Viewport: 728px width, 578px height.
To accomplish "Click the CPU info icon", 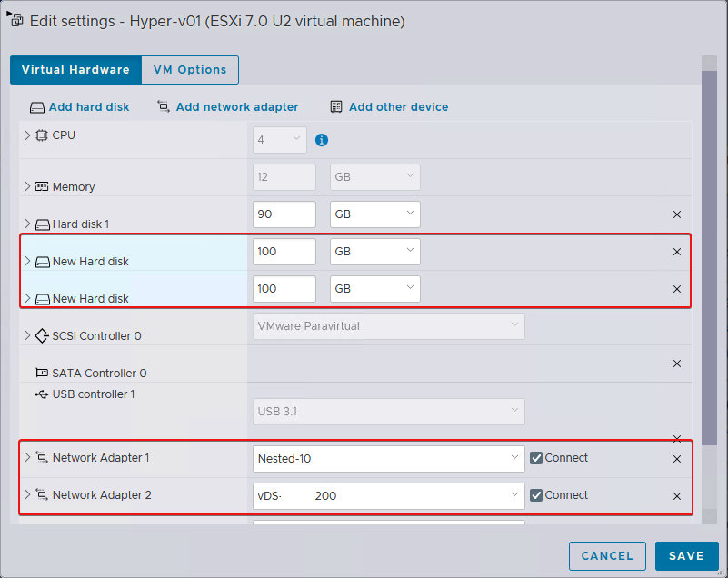I will pos(321,141).
